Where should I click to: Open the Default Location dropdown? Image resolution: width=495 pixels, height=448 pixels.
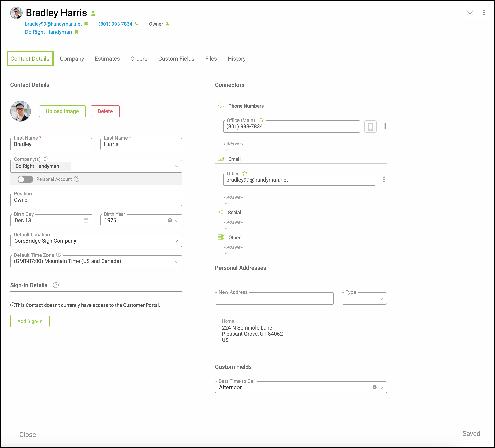[176, 241]
